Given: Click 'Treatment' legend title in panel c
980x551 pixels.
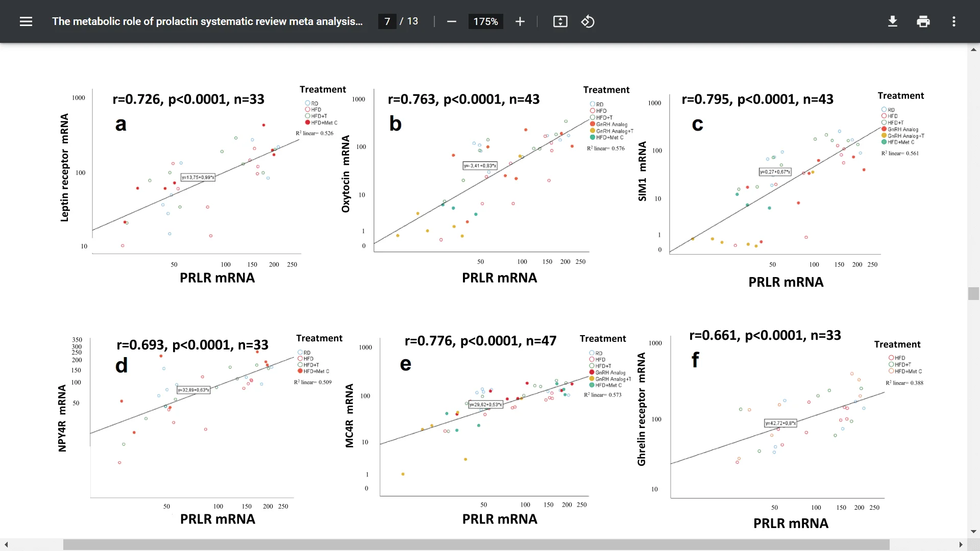Looking at the screenshot, I should 900,95.
